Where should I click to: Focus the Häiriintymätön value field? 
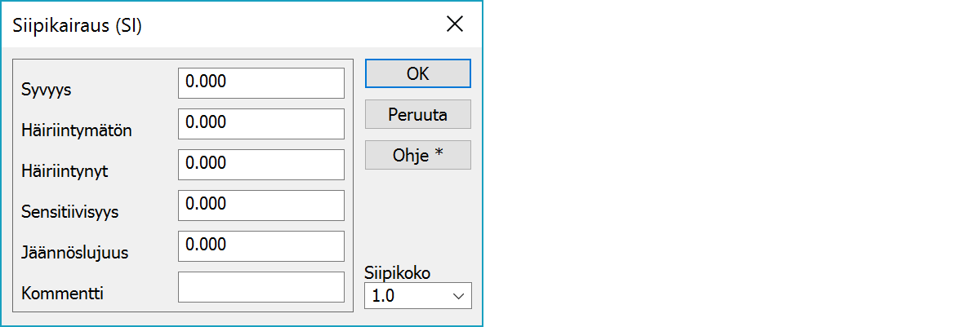pos(261,123)
